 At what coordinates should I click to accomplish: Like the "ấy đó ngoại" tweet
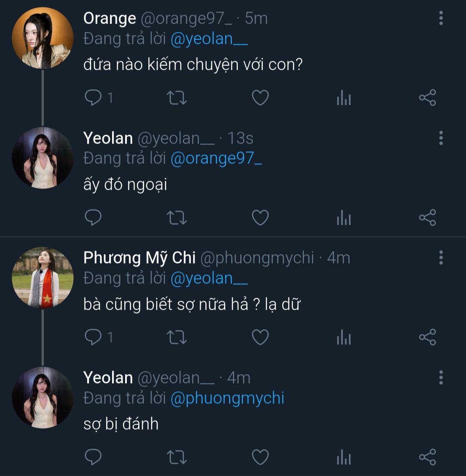pos(260,218)
